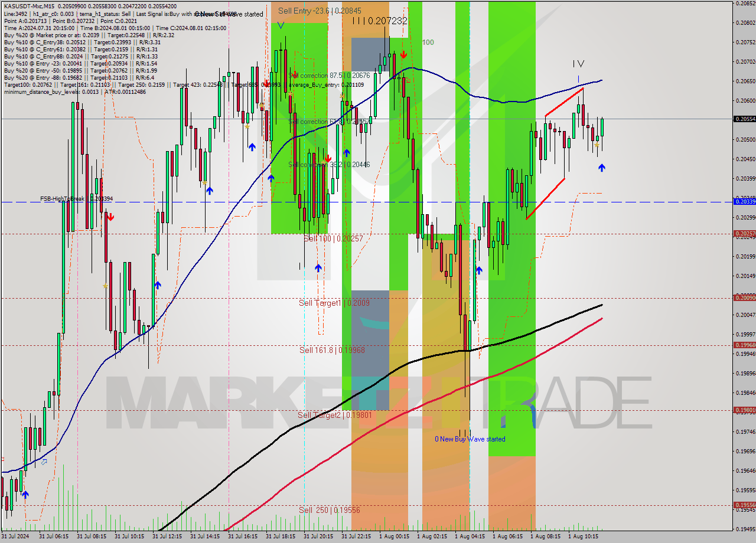Click the 0.19746 price axis tick
756x543 pixels.
click(x=744, y=431)
